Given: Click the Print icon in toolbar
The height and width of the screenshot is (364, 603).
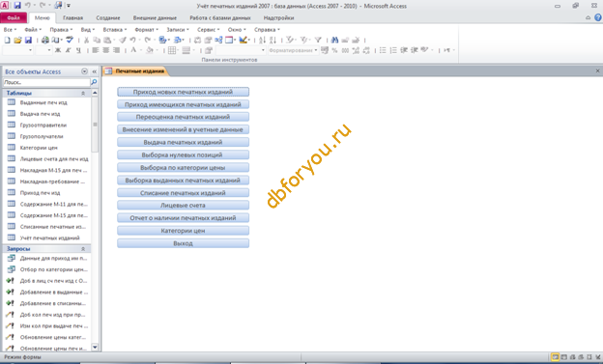Looking at the screenshot, I should coord(45,40).
